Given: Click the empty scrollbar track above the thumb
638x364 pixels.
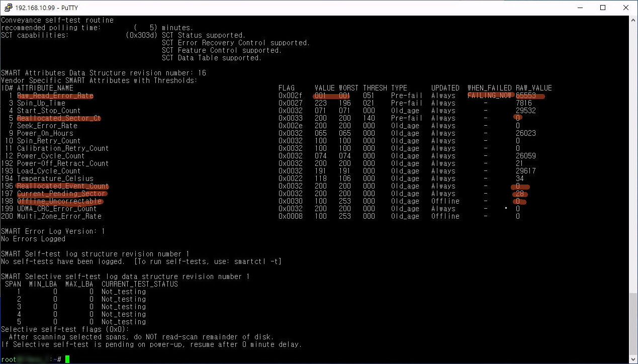Looking at the screenshot, I should pos(633,151).
